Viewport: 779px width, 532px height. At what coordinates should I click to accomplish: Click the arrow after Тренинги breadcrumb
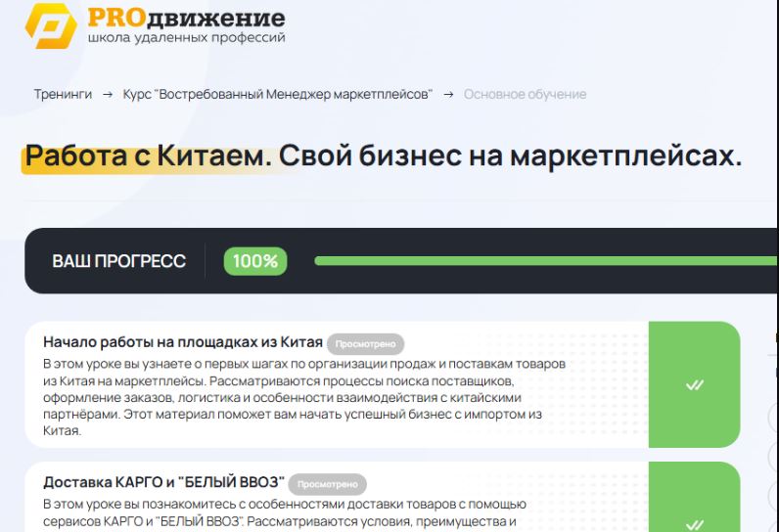point(108,95)
